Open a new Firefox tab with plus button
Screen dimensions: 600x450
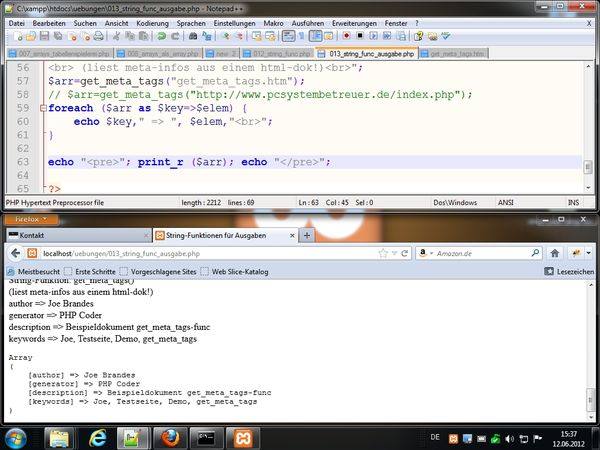click(x=307, y=235)
